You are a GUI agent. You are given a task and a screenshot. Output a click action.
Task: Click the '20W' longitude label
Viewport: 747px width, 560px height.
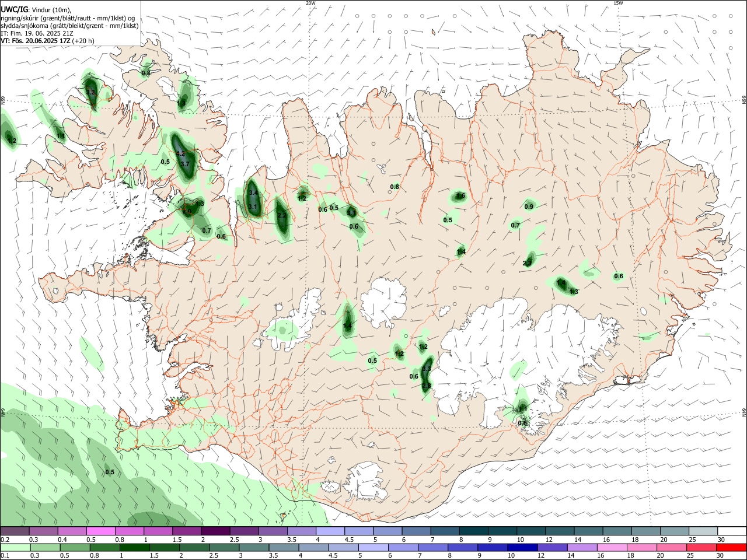(310, 3)
